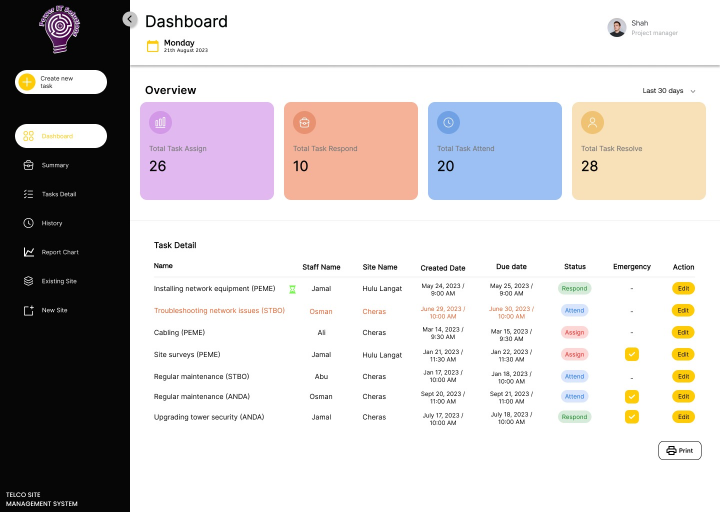Click the yellow calendar icon
720x512 pixels.
(153, 46)
